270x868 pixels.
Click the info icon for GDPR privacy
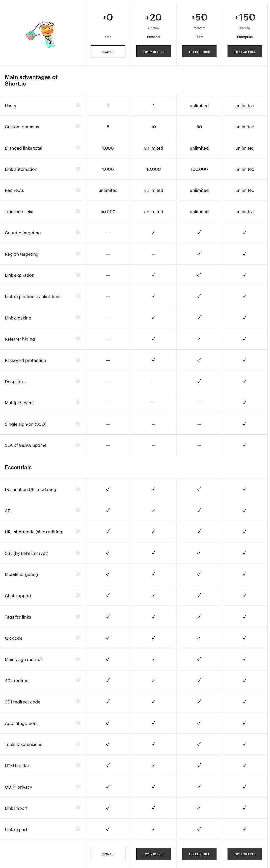click(78, 786)
